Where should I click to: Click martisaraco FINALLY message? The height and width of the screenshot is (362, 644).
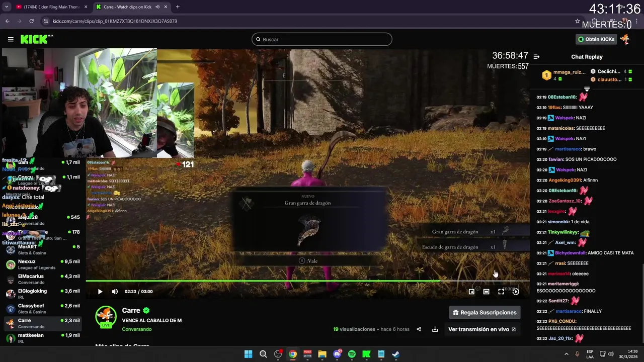(569, 311)
